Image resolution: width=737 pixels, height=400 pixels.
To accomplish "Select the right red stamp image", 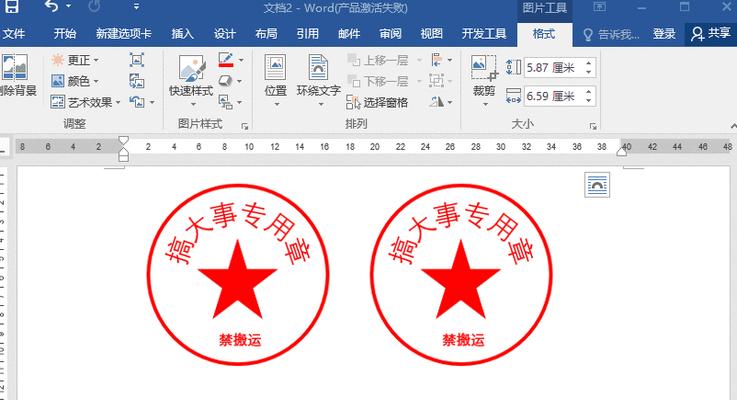I will [x=461, y=275].
